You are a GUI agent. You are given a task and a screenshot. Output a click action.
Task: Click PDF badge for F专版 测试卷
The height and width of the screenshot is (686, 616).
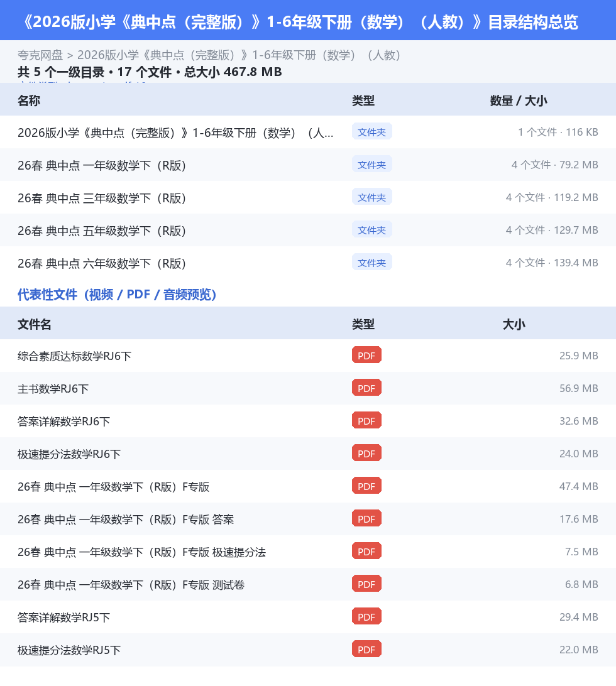367,584
